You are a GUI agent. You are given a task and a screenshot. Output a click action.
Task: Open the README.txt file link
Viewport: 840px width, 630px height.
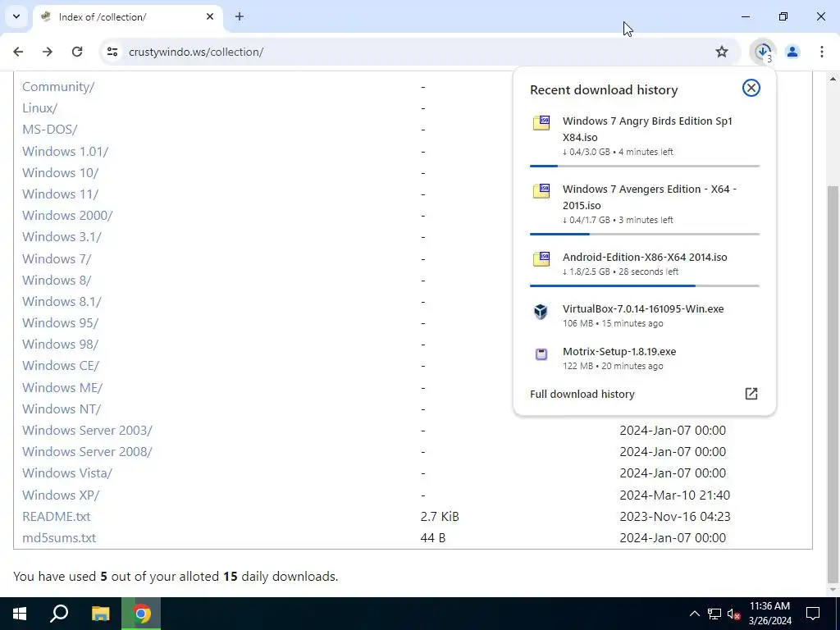(57, 517)
